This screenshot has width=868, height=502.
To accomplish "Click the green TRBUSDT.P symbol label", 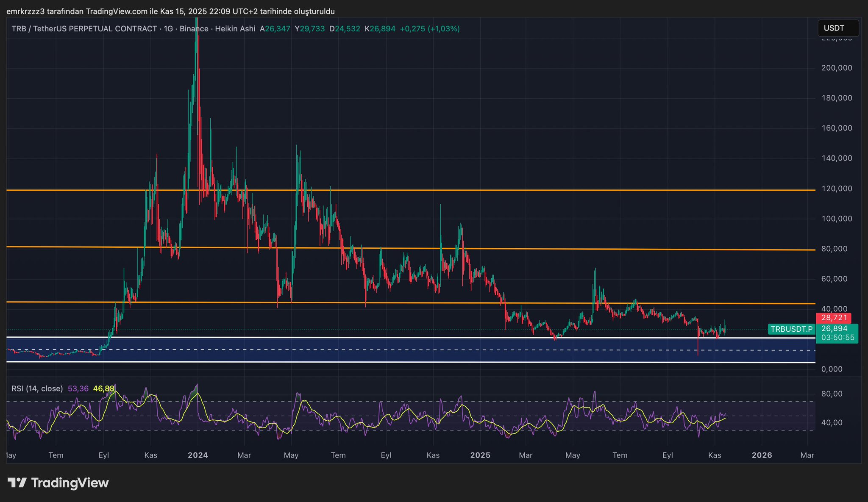I will pos(791,329).
